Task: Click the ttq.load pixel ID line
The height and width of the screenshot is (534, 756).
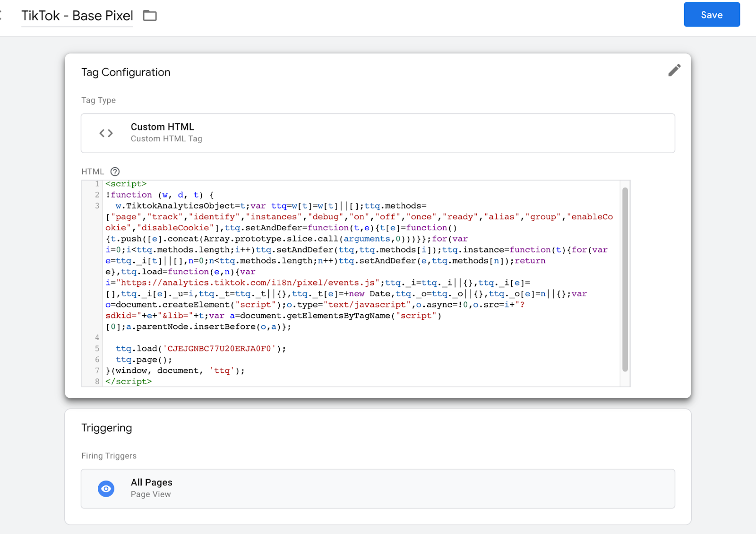Action: 201,349
